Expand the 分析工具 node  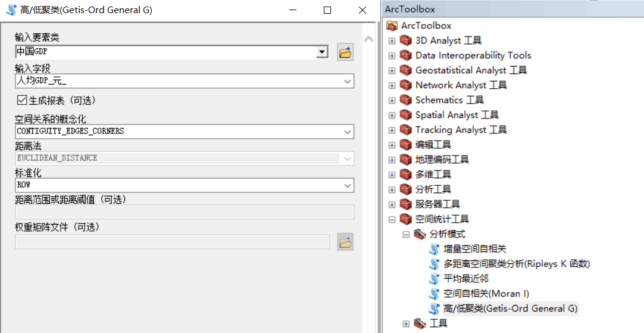392,189
